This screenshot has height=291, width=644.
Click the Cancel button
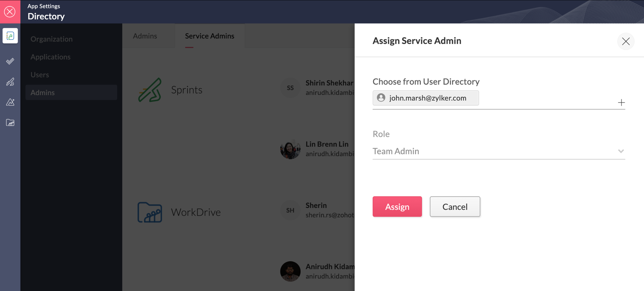pyautogui.click(x=455, y=207)
